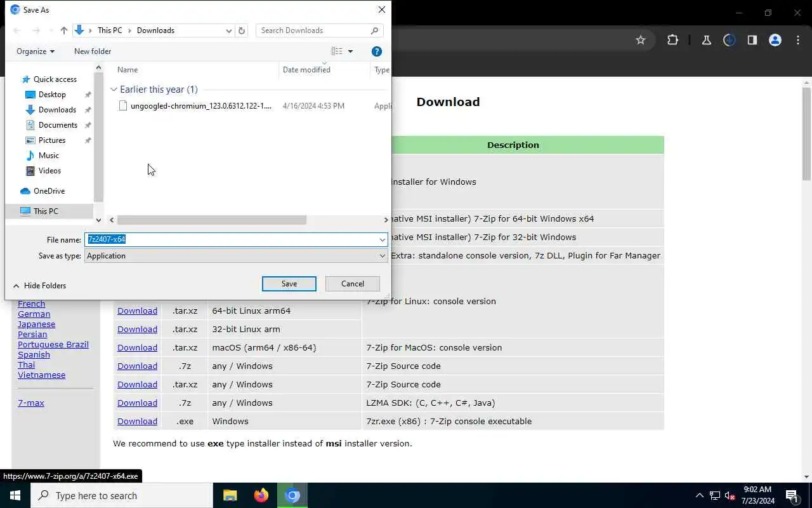Open network status tray icon
This screenshot has width=812, height=508.
715,495
